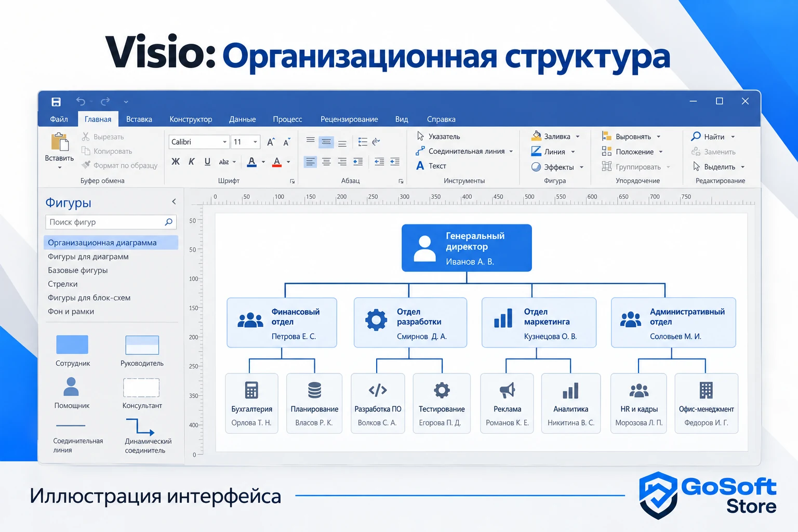Image resolution: width=798 pixels, height=532 pixels.
Task: Select the Организационная диаграмма stencil
Action: click(111, 243)
